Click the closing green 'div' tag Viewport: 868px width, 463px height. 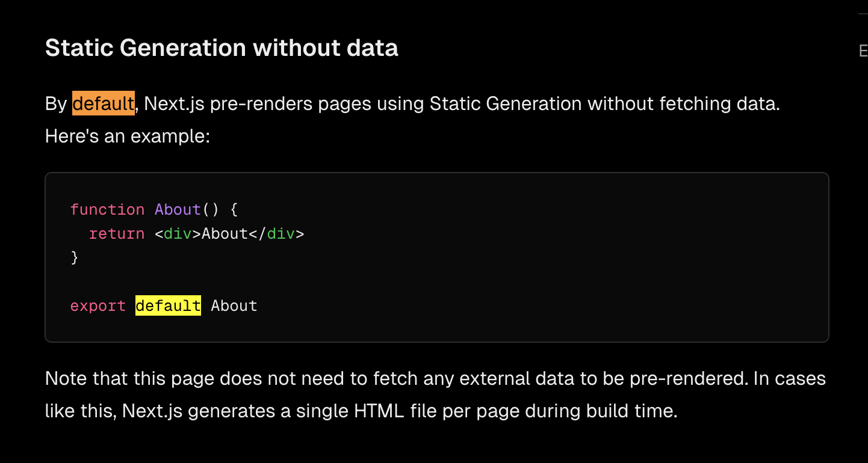coord(281,233)
